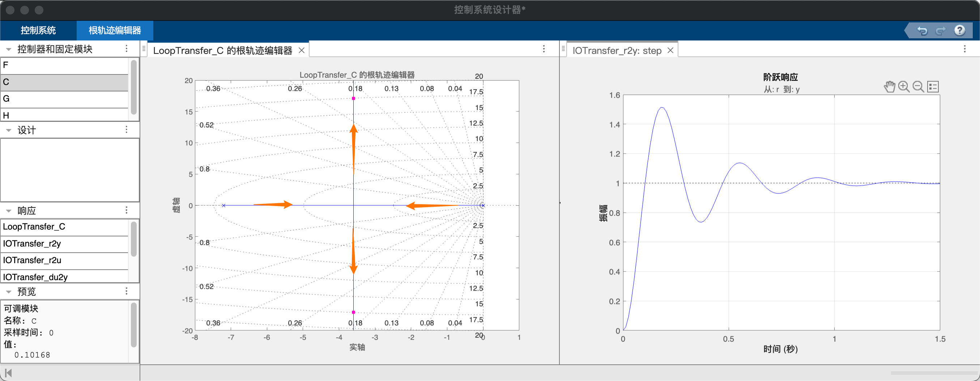The height and width of the screenshot is (381, 980).
Task: Click the collapse-panel icon at bottom left
Action: click(x=8, y=373)
